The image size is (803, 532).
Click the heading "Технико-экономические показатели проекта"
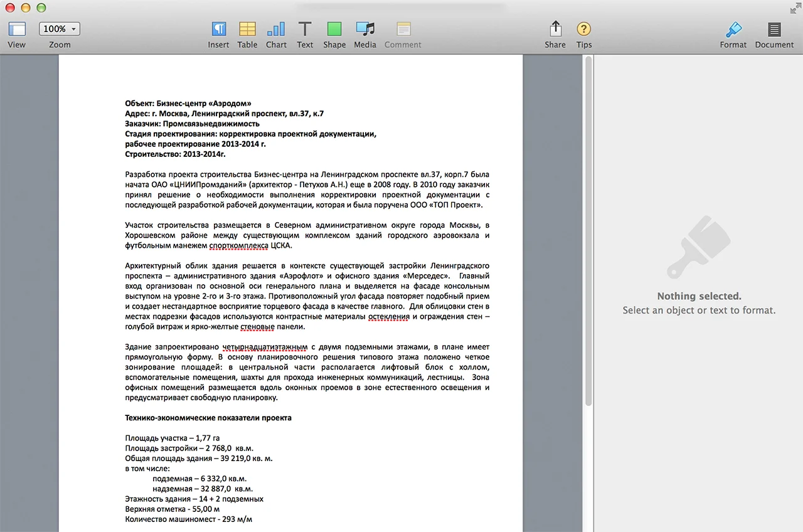point(208,418)
